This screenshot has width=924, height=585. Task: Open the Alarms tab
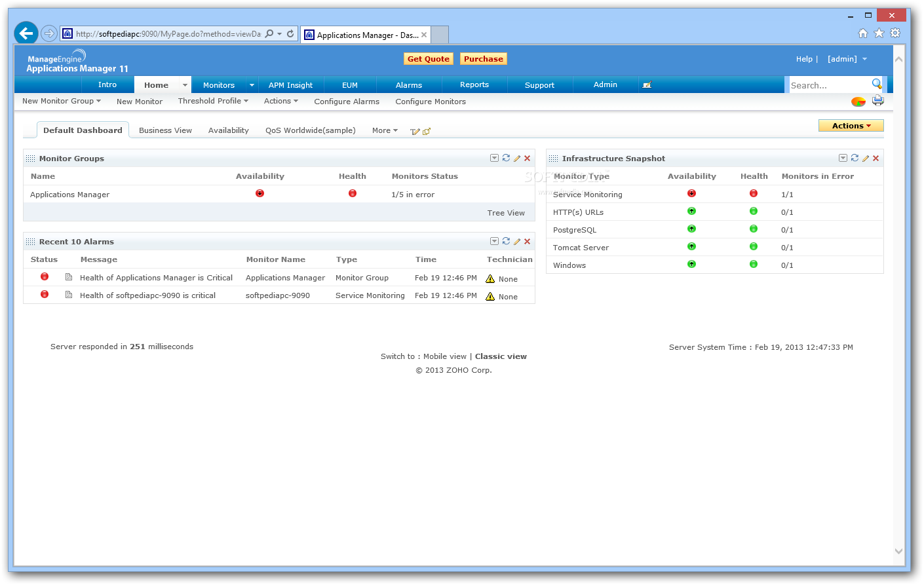tap(409, 85)
